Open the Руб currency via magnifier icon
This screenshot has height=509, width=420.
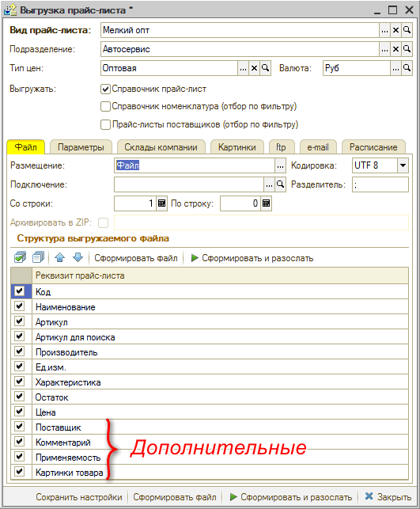407,68
